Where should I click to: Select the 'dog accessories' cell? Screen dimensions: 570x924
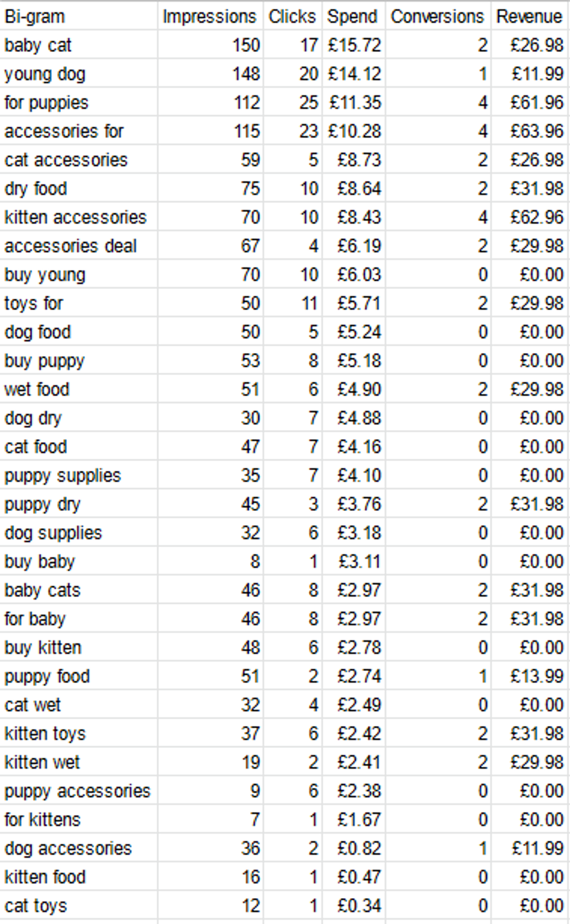pyautogui.click(x=78, y=848)
